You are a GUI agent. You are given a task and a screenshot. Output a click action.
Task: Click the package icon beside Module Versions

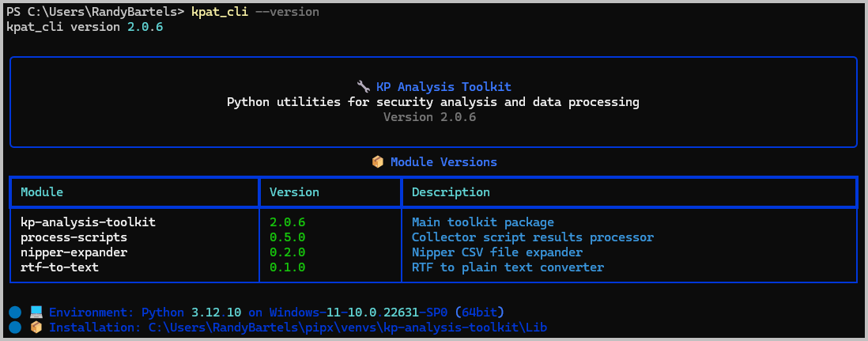[x=378, y=162]
